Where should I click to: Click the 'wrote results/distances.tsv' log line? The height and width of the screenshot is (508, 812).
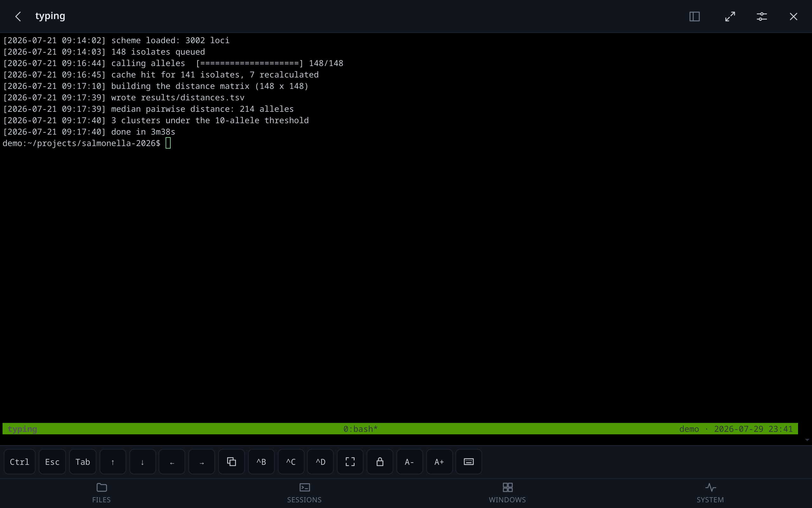pos(123,98)
